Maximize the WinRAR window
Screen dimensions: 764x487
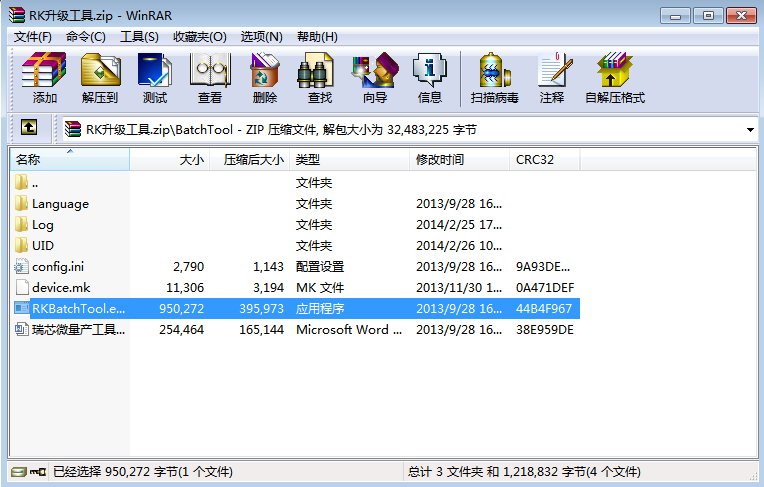708,16
